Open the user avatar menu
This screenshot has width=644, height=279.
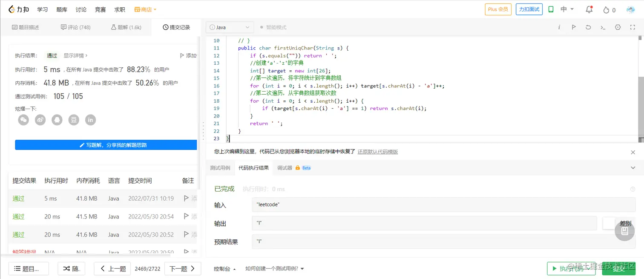pyautogui.click(x=631, y=9)
